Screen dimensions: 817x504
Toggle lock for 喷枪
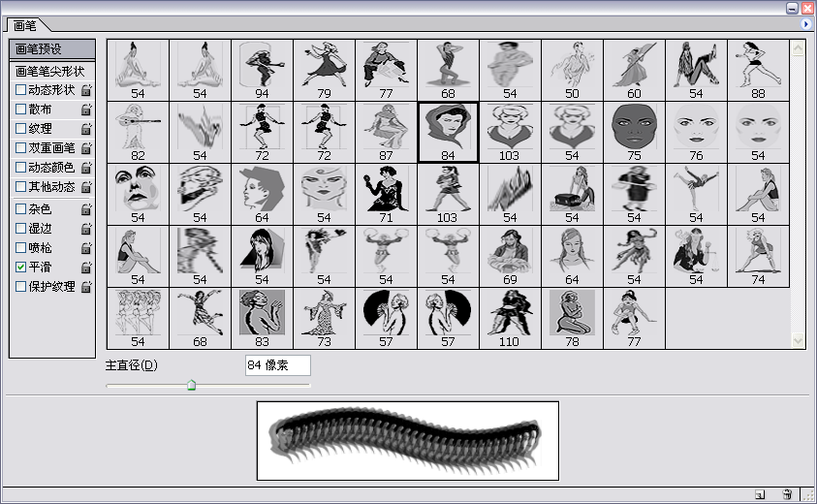coord(86,248)
